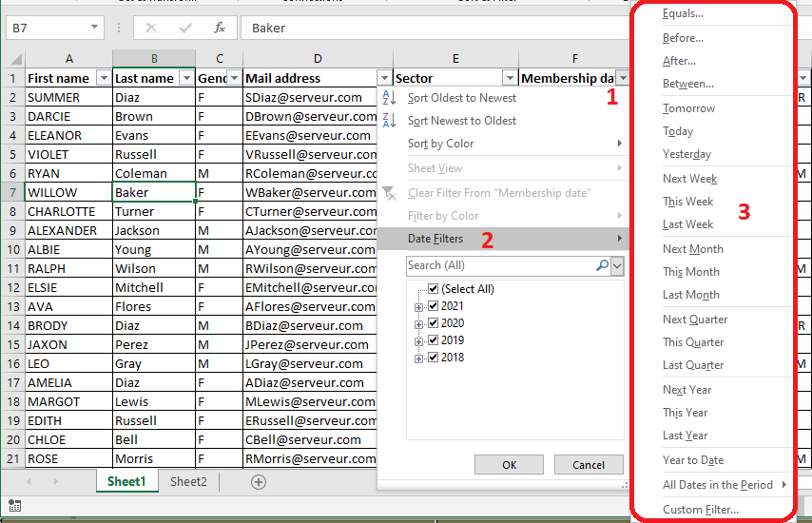812x523 pixels.
Task: Click the formula bar cancel X icon
Action: click(x=152, y=29)
